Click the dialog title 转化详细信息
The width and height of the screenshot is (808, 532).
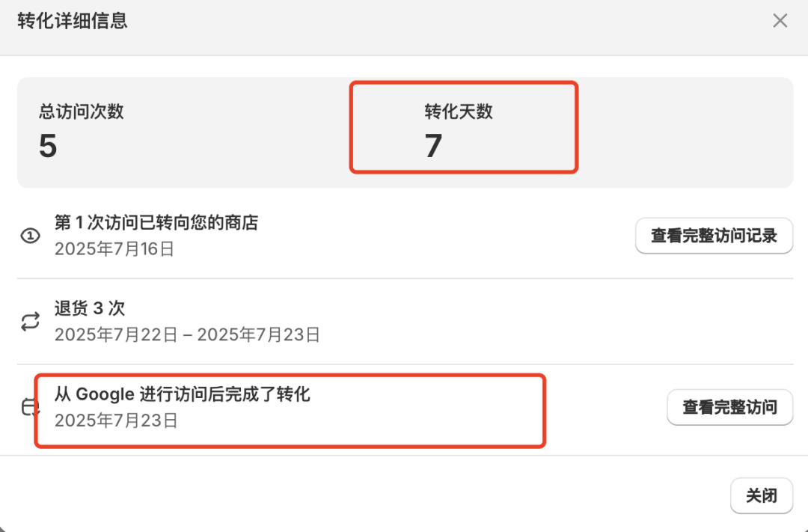pos(73,21)
